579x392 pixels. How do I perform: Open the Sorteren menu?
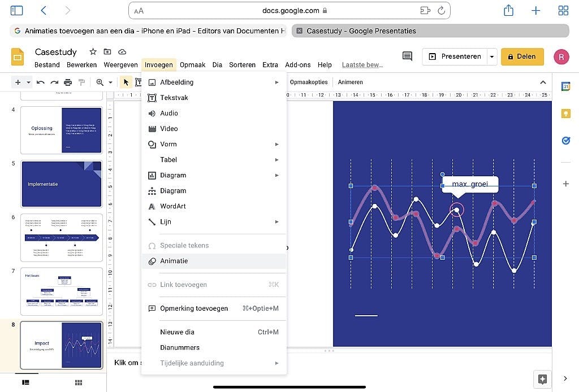[242, 65]
